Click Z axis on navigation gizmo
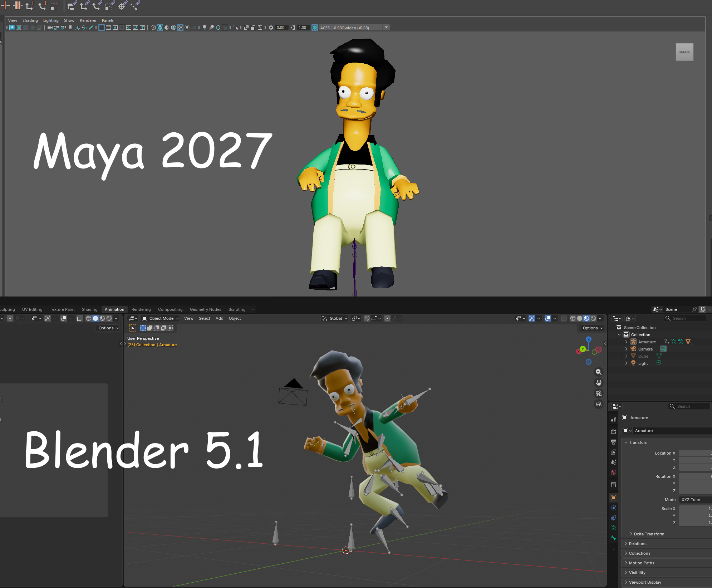This screenshot has width=712, height=588. pyautogui.click(x=589, y=339)
